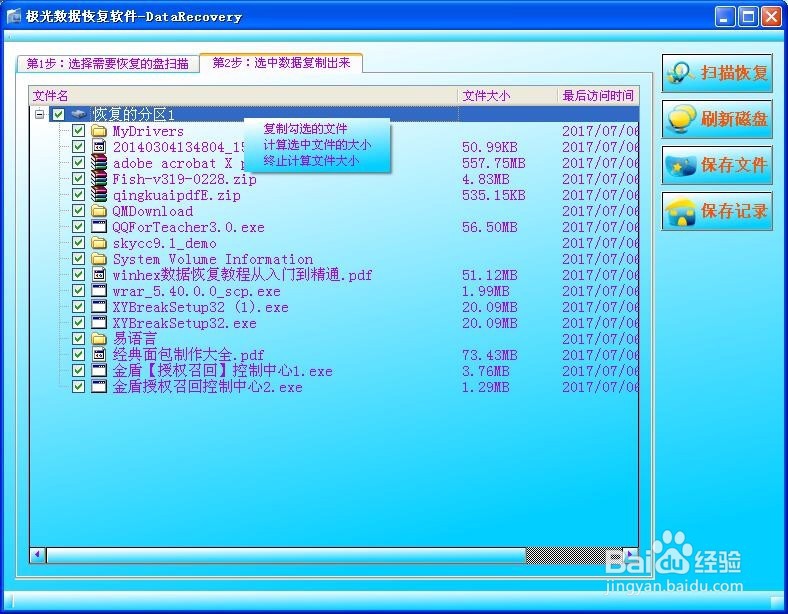Click the 56.50MB file size value
788x614 pixels.
click(x=489, y=227)
